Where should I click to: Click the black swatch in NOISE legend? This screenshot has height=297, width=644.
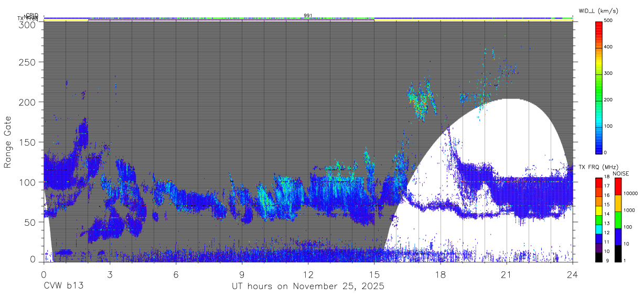[x=618, y=254]
